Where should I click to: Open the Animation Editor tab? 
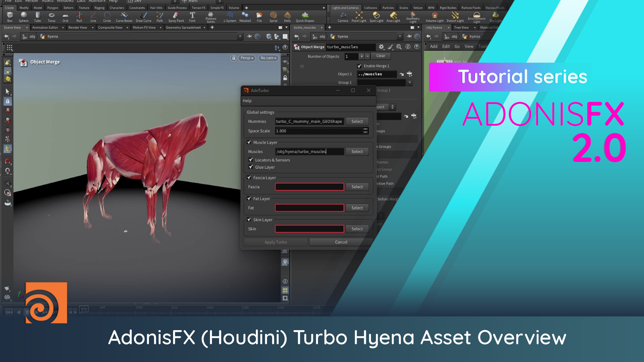(x=45, y=27)
